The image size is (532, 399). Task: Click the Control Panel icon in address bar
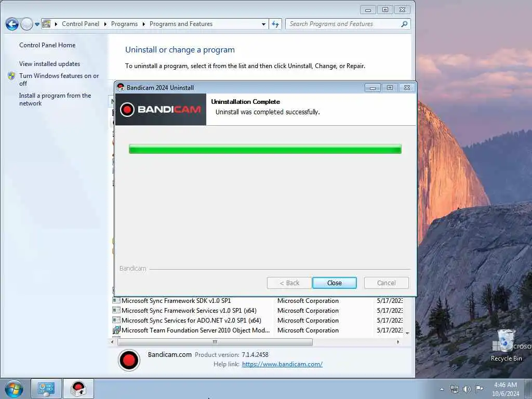(46, 24)
